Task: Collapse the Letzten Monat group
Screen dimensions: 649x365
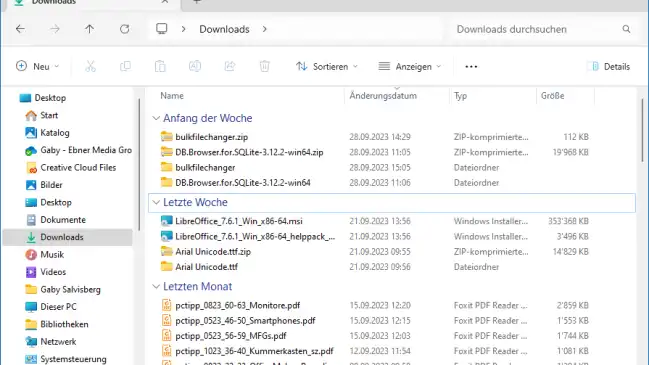Action: pyautogui.click(x=156, y=286)
